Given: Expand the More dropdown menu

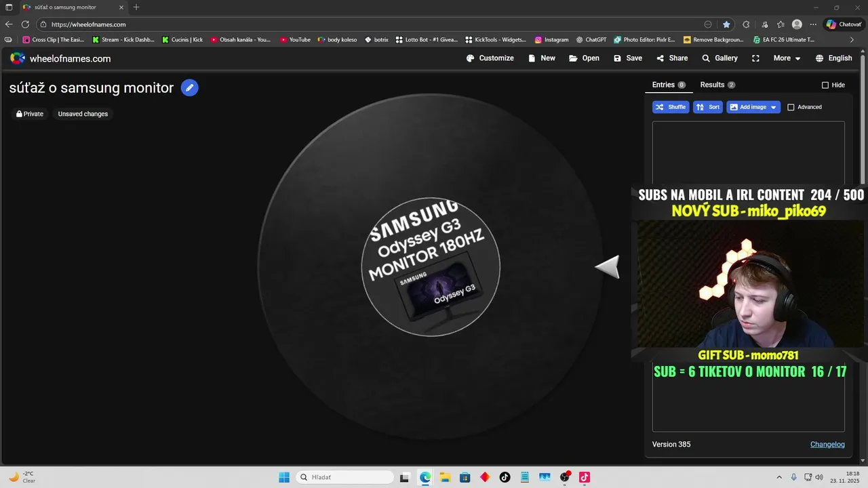Looking at the screenshot, I should 787,58.
